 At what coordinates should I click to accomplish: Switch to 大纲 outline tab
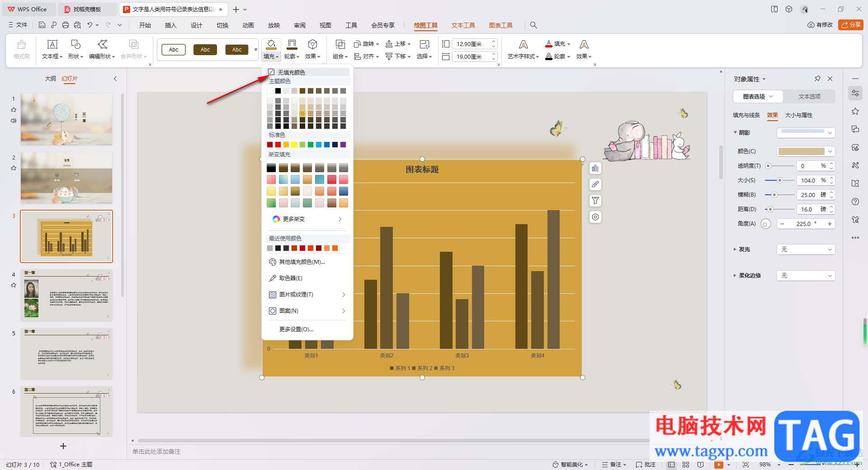tap(50, 79)
